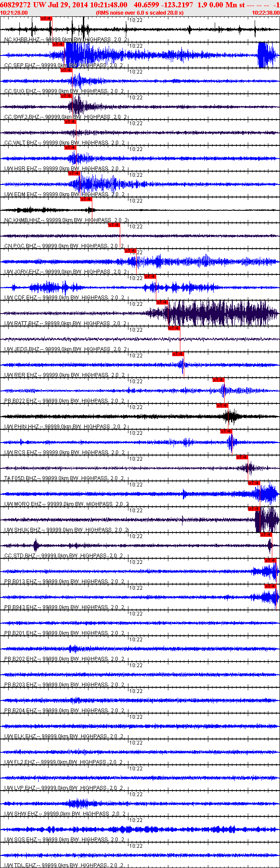Click the red pick marker on UW.JORV trace
The image size is (280, 868).
(x=130, y=251)
